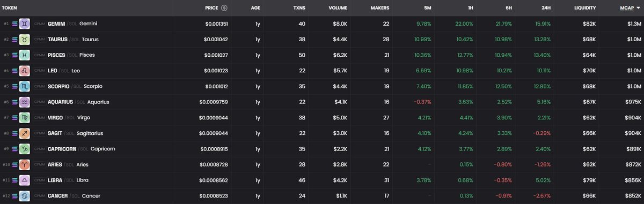Screen dimensions: 644x204
Task: Click the Solana chain icon in LEO row
Action: point(14,71)
